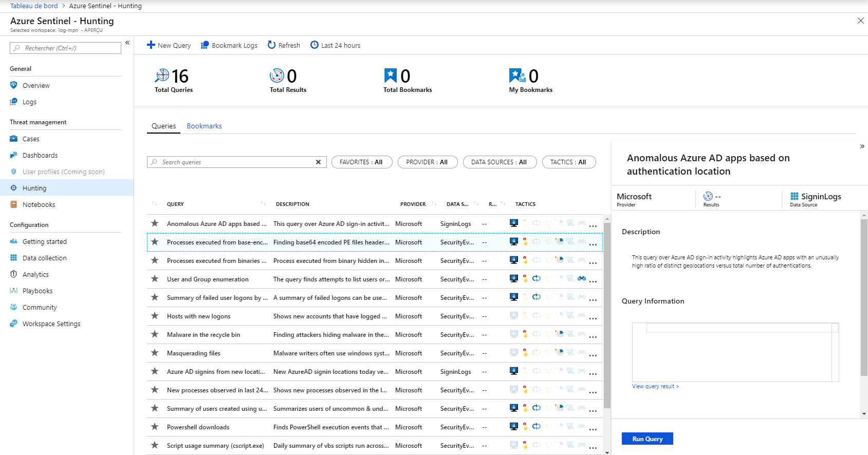Click the My Bookmarks icon

517,75
